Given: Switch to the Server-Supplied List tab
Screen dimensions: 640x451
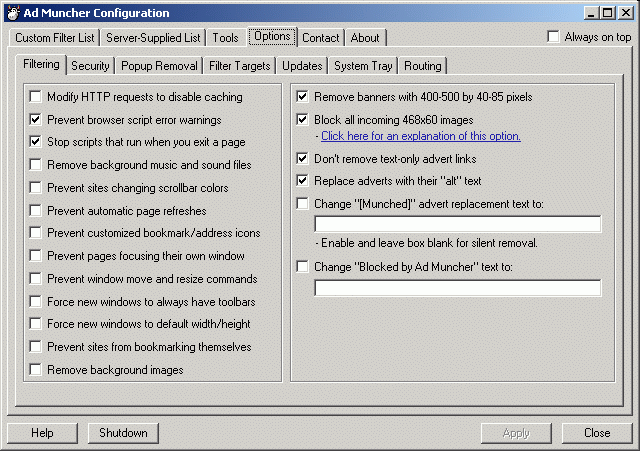Looking at the screenshot, I should click(x=153, y=38).
